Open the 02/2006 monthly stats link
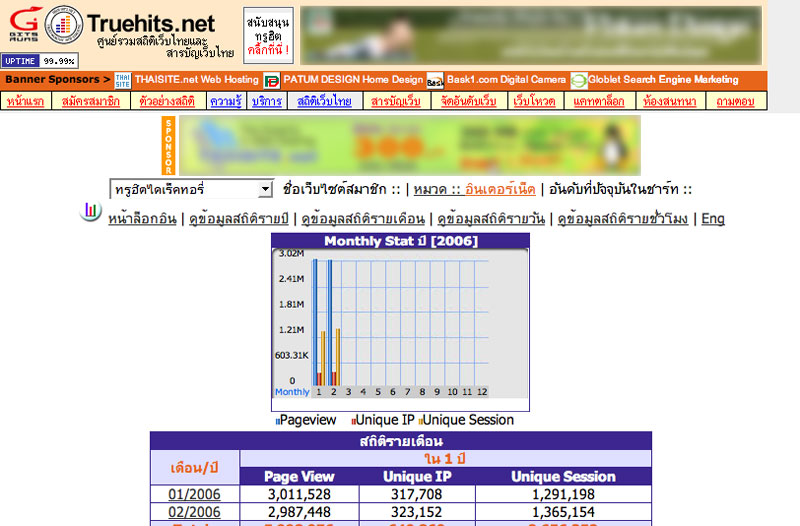Viewport: 800px width, 526px height. tap(194, 512)
